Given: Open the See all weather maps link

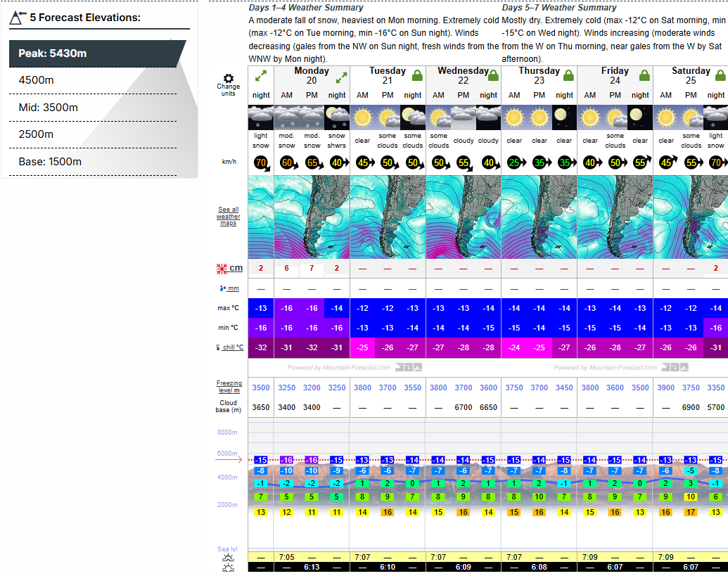Looking at the screenshot, I should [229, 217].
